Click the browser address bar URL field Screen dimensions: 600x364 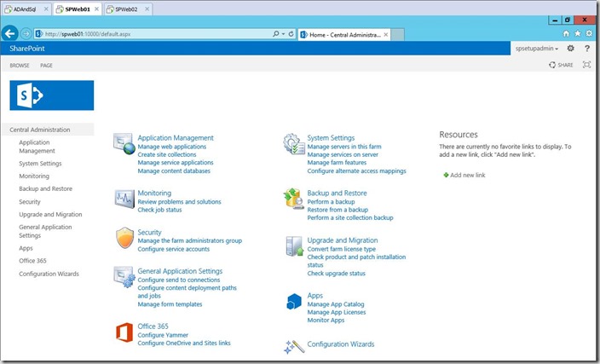(x=153, y=34)
